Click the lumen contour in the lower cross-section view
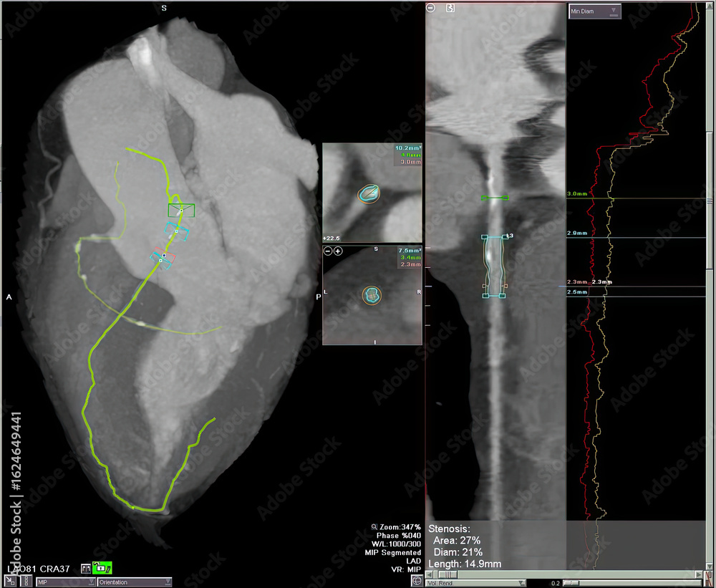Image resolution: width=716 pixels, height=588 pixels. coord(372,295)
